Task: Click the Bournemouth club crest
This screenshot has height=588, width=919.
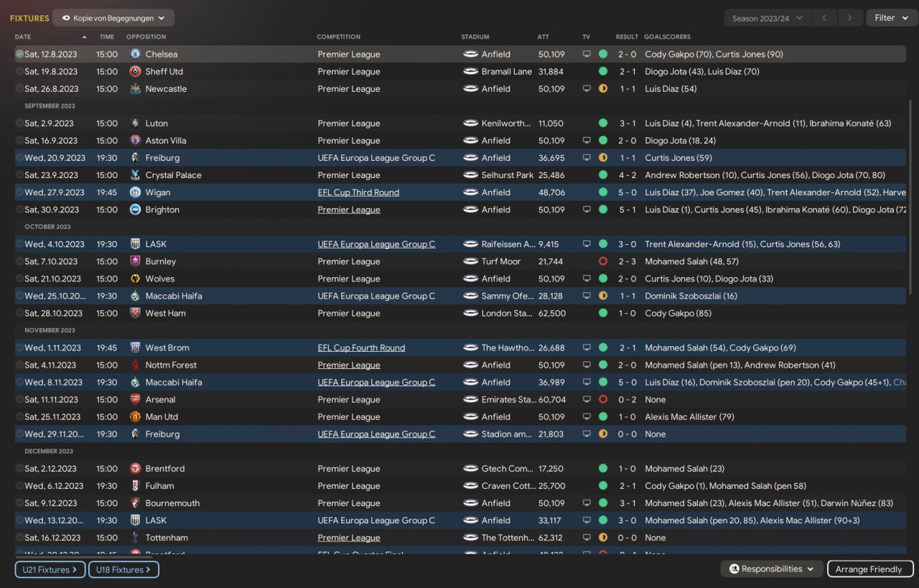Action: click(135, 503)
